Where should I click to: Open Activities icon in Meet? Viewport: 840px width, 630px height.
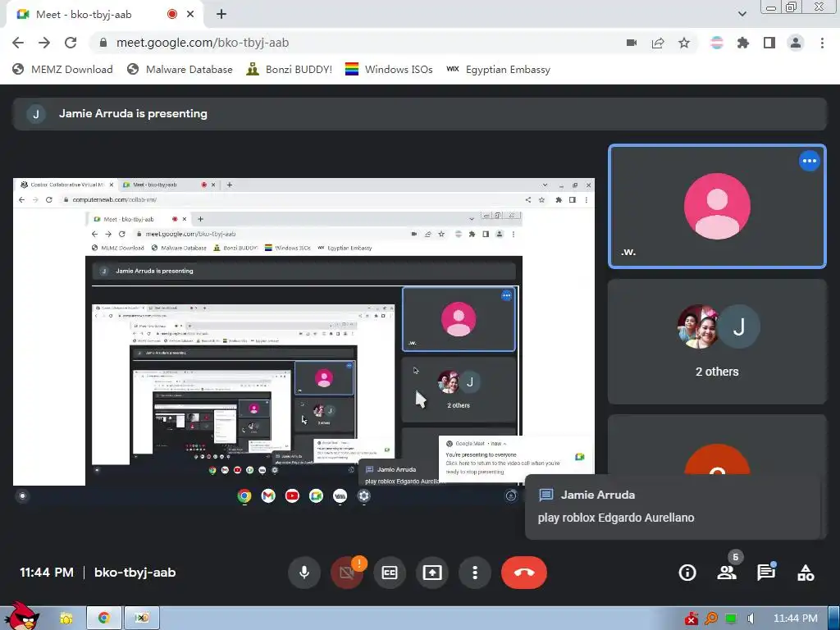click(806, 573)
